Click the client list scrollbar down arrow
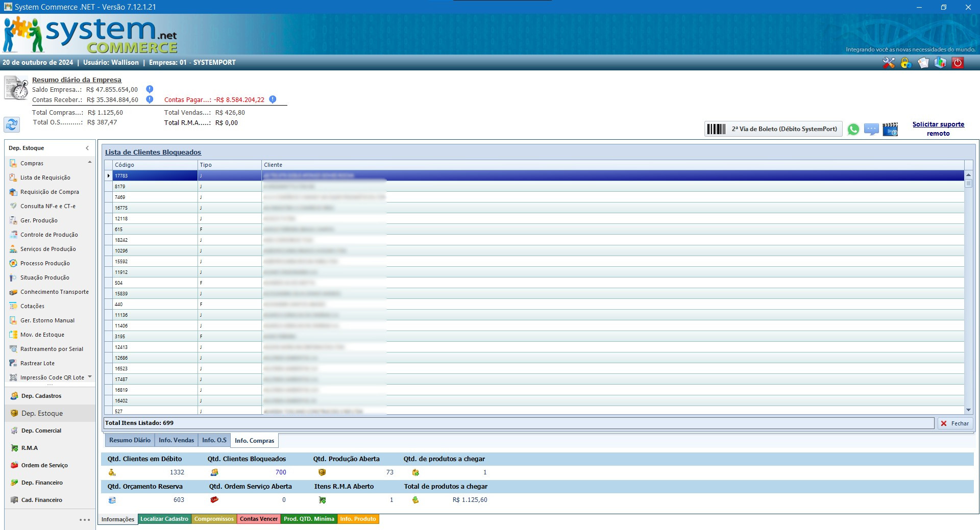The width and height of the screenshot is (980, 530). coord(968,410)
